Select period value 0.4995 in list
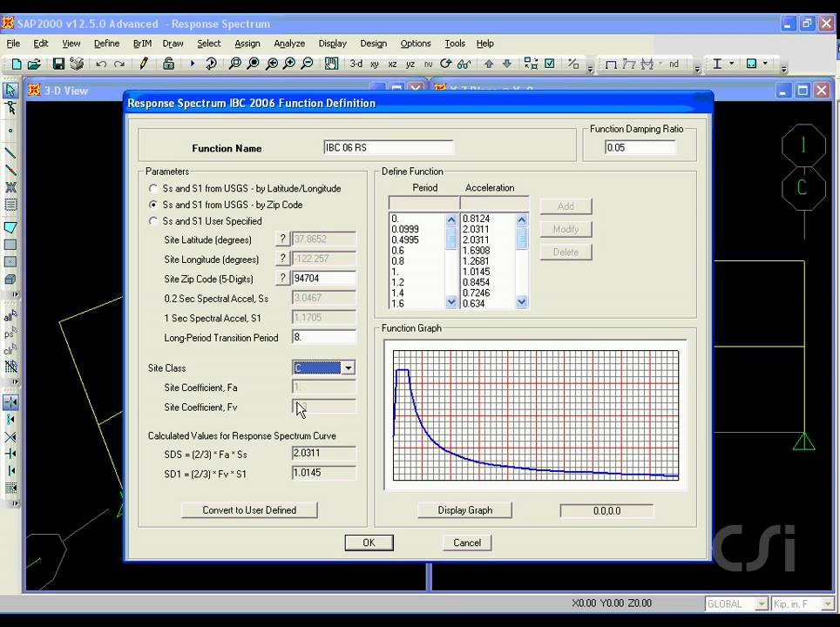 pyautogui.click(x=405, y=239)
